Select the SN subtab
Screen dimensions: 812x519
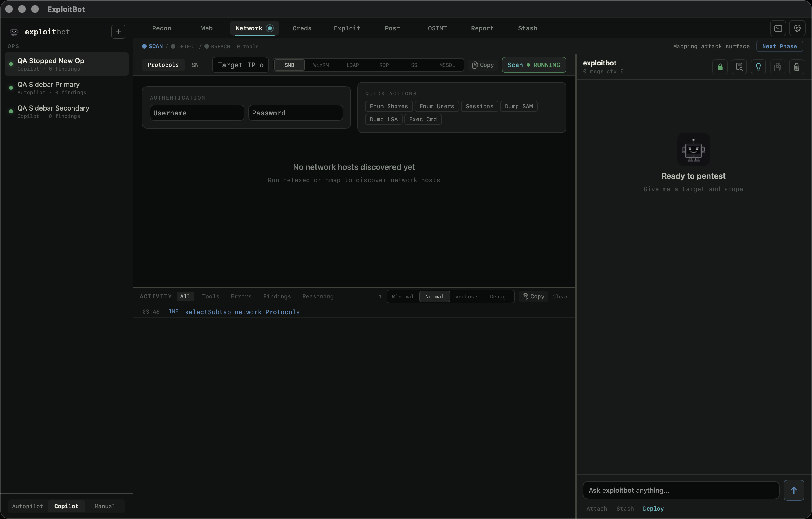(195, 65)
